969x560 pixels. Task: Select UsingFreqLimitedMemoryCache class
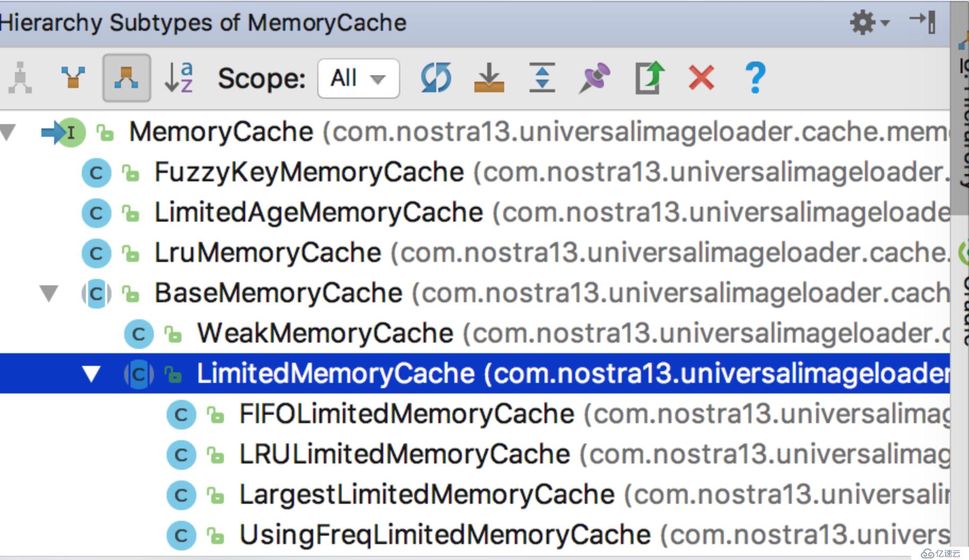tap(475, 535)
